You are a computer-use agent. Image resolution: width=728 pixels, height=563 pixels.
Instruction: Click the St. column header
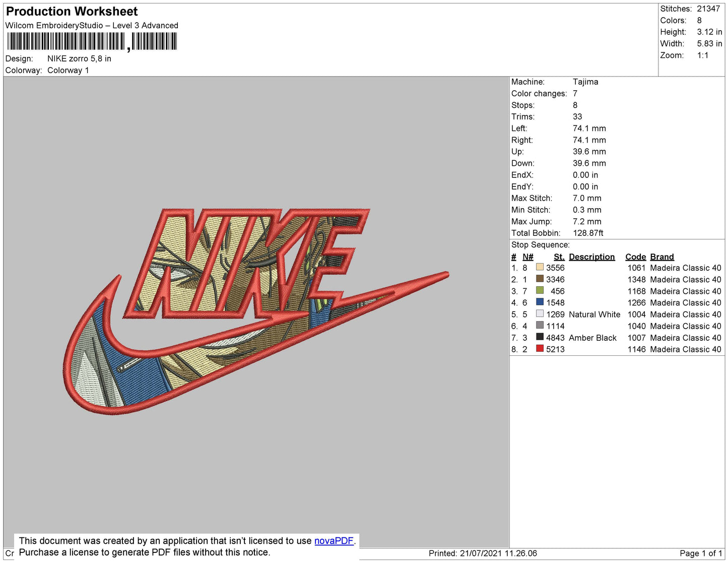(559, 257)
